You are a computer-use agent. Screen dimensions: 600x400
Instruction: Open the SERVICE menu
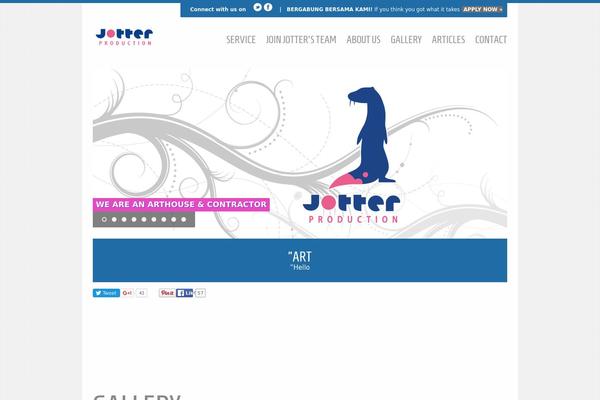[241, 39]
